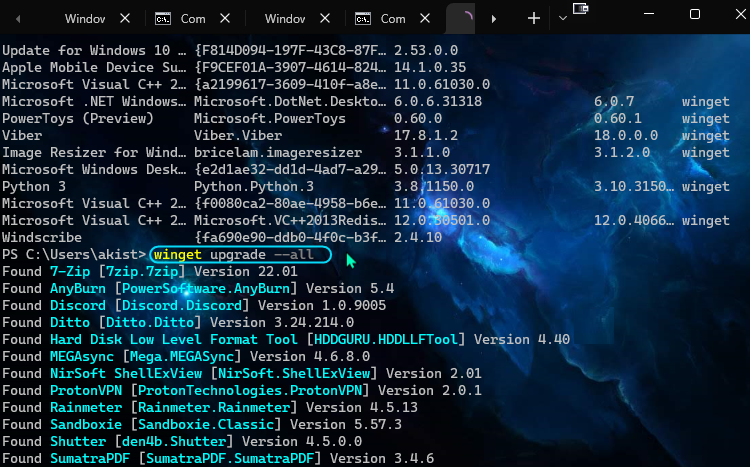Click 'Rainmeter' in Found list
Image resolution: width=750 pixels, height=467 pixels.
pos(86,408)
